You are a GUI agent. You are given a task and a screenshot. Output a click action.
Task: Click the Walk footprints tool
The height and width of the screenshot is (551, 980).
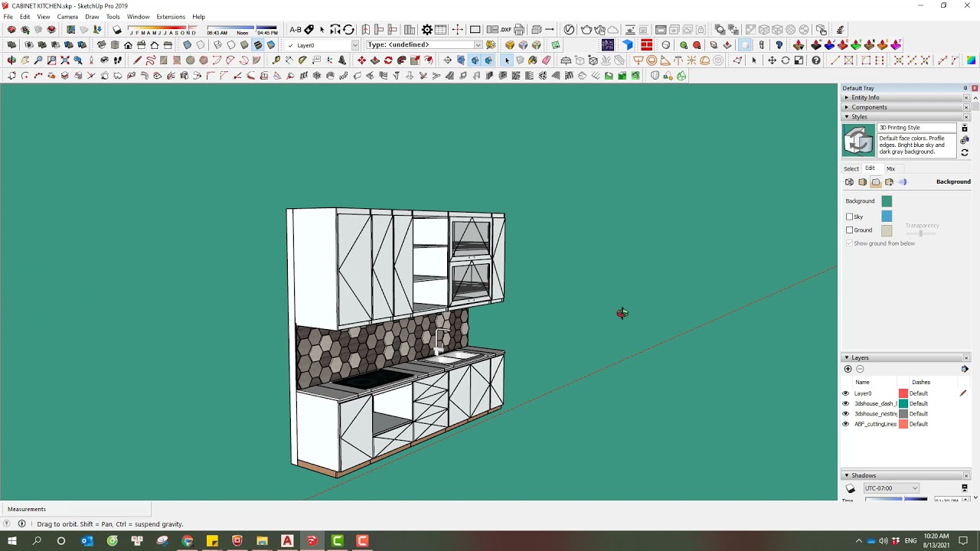(x=117, y=60)
